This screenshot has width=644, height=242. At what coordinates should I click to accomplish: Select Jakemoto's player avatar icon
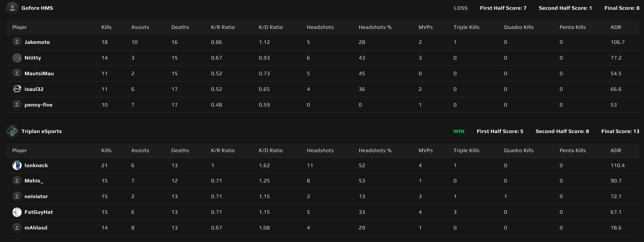(17, 42)
